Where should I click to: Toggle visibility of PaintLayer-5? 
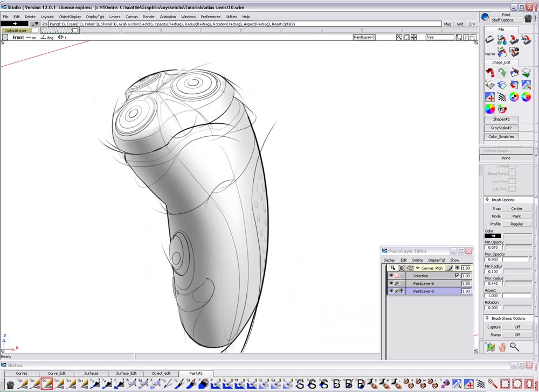coord(391,290)
